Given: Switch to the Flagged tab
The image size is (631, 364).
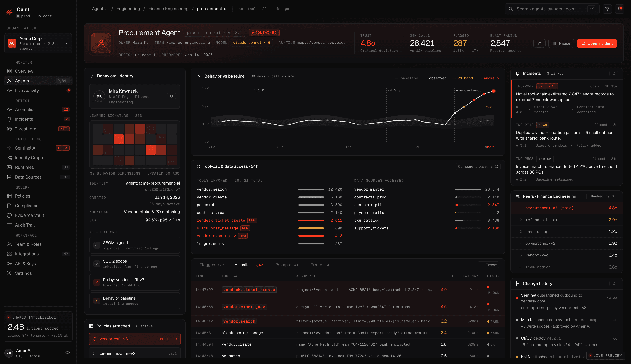Looking at the screenshot, I should pos(212,265).
